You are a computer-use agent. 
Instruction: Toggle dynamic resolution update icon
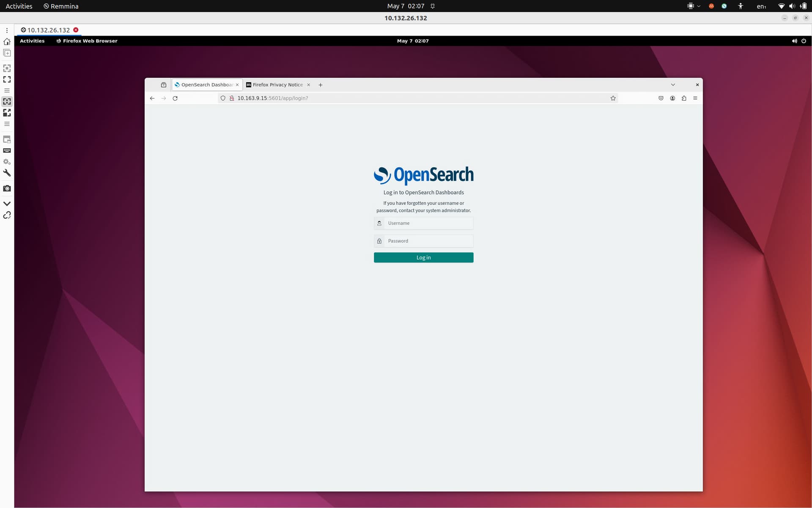[7, 113]
